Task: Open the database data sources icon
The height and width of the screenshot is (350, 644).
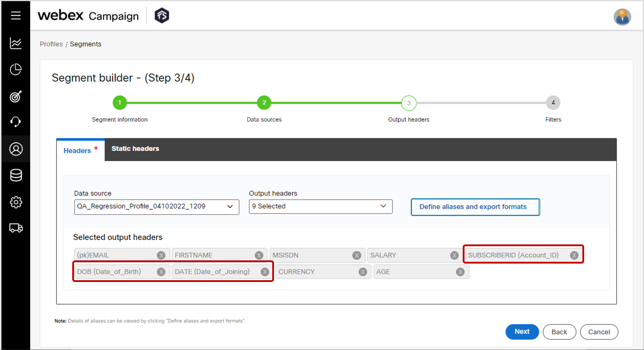Action: (x=16, y=175)
